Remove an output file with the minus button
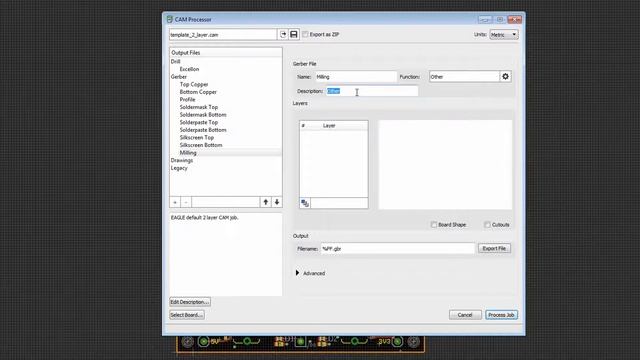640x360 pixels. (x=186, y=202)
